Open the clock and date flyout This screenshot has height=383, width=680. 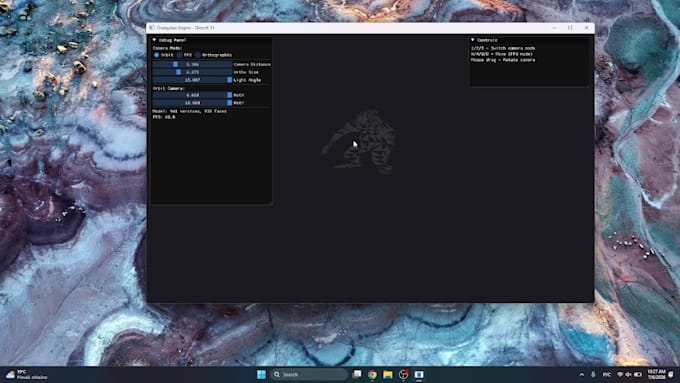coord(657,375)
